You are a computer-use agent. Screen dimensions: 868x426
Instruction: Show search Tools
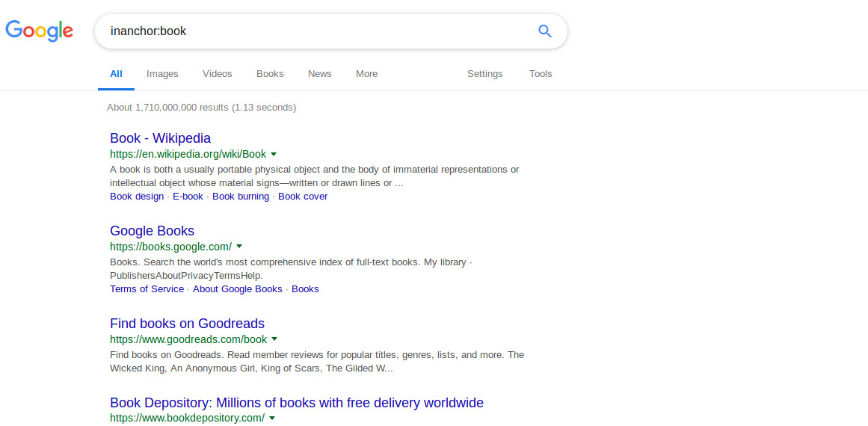[541, 73]
